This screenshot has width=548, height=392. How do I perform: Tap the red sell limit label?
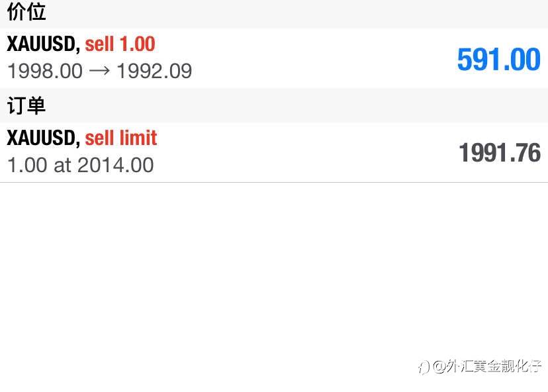click(x=121, y=138)
